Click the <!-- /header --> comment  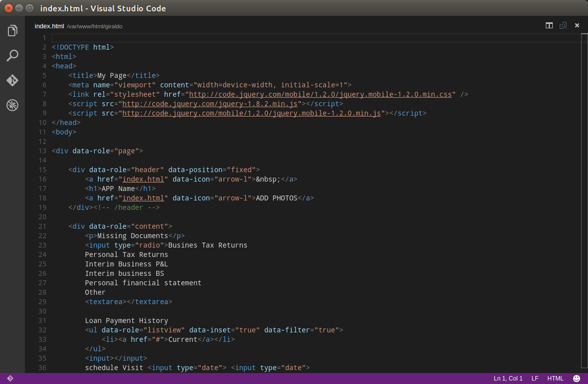click(127, 207)
